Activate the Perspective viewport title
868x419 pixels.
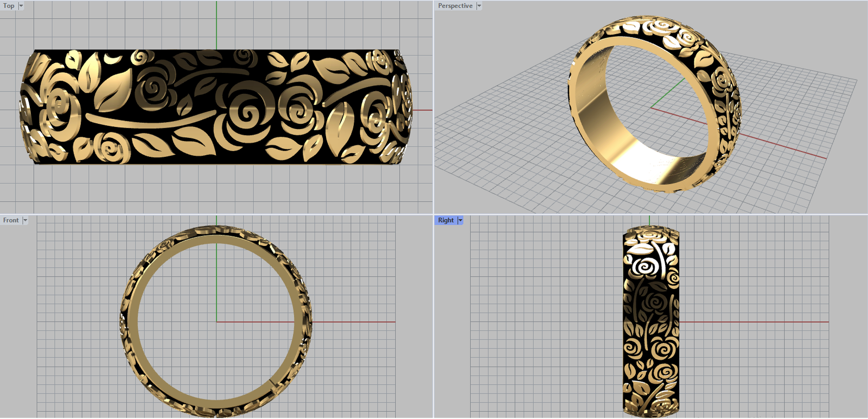[455, 6]
